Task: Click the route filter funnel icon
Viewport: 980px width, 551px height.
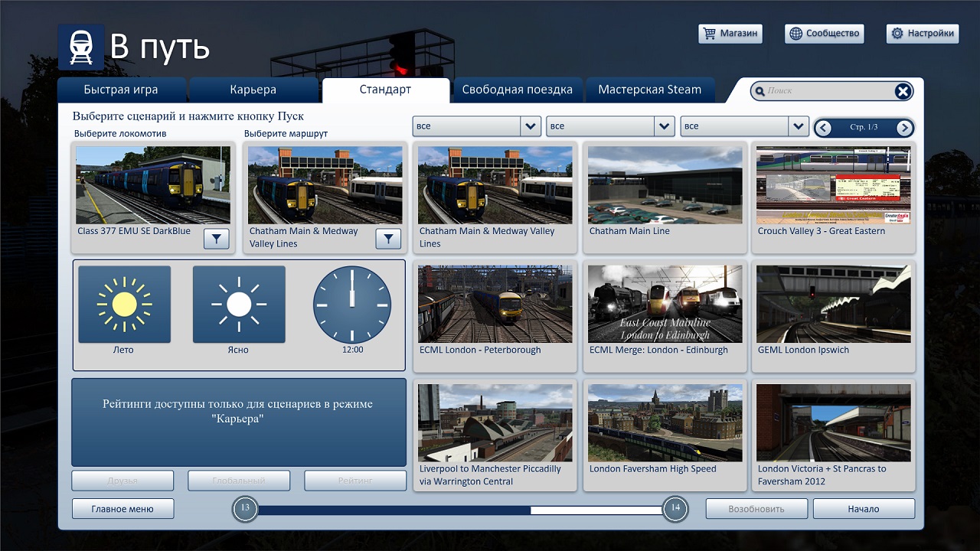Action: point(388,240)
